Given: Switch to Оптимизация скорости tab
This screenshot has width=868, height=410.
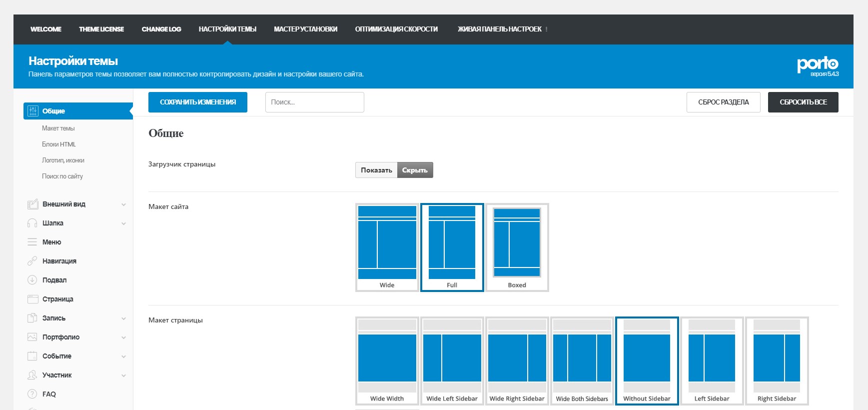Looking at the screenshot, I should click(396, 29).
